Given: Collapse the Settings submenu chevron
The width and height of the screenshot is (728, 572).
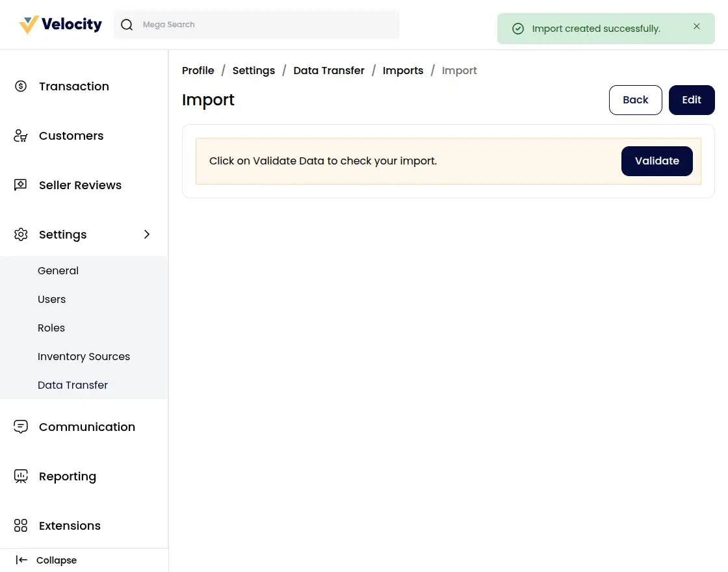Looking at the screenshot, I should [x=147, y=235].
